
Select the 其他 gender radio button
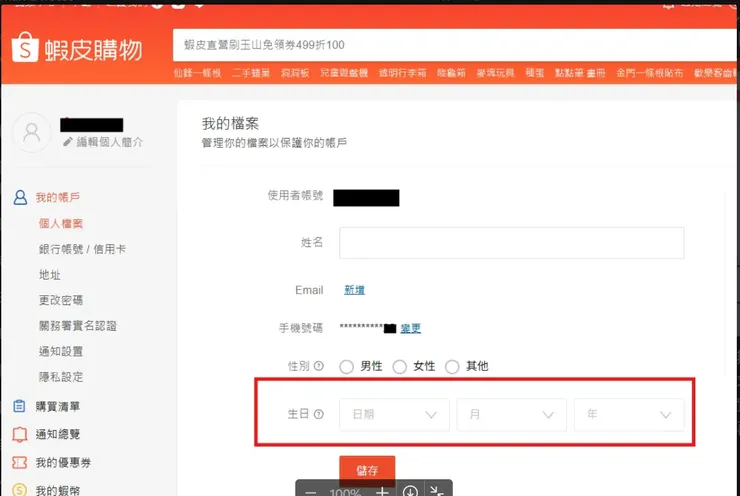[452, 367]
